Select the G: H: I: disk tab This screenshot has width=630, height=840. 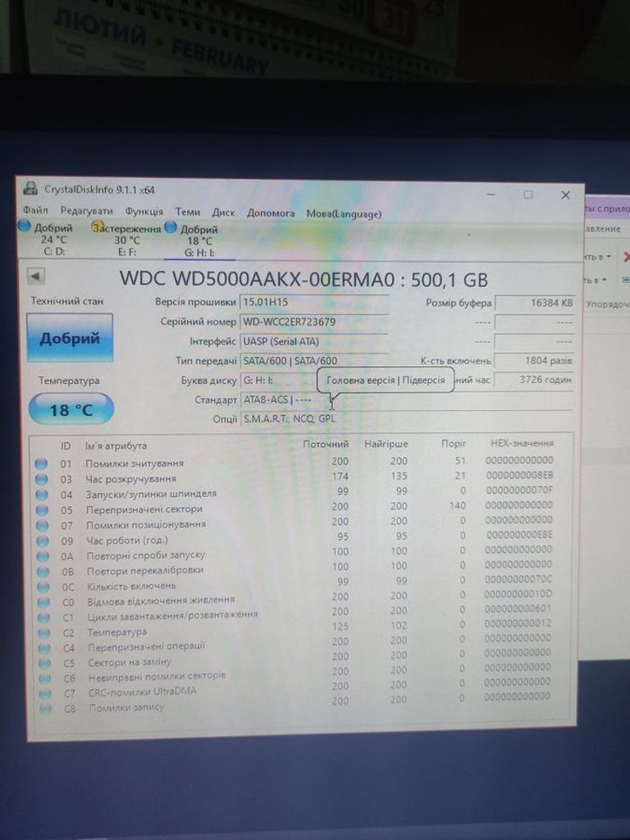tap(199, 241)
